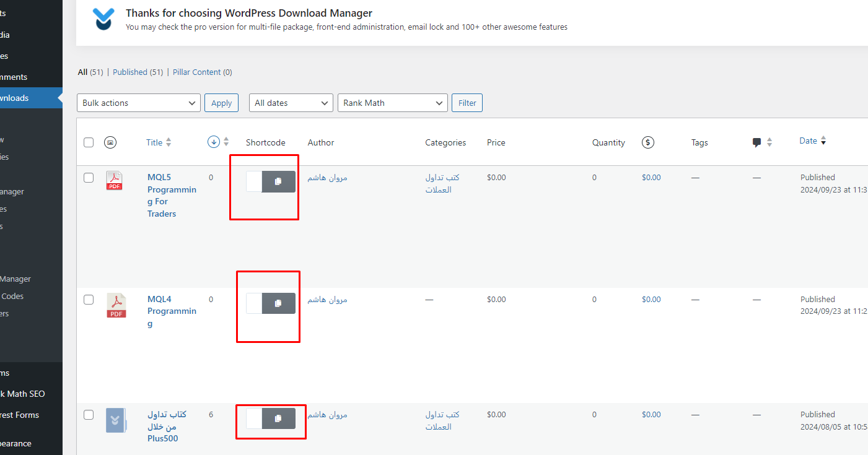Copy shortcode for MQL5 Programming For Traders

[x=278, y=181]
